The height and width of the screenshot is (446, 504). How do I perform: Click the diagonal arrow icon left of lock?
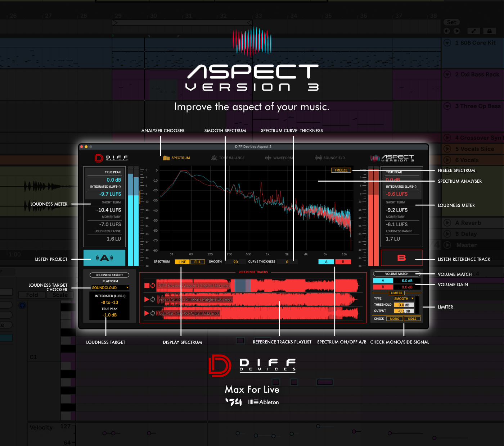473,31
